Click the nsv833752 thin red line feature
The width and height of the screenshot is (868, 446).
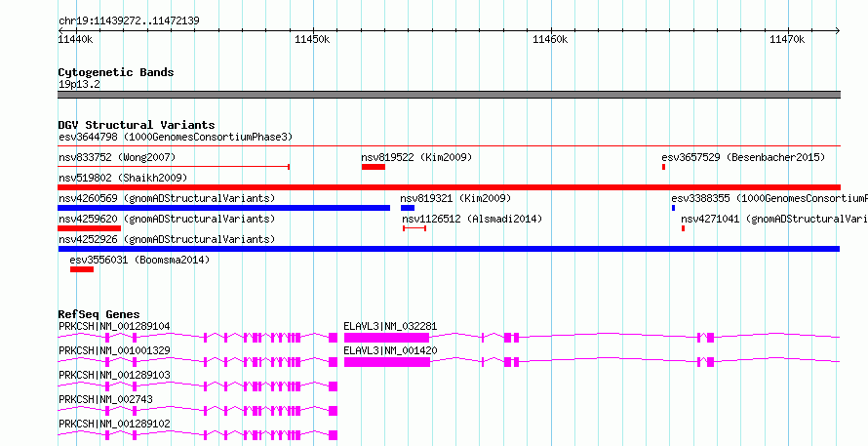pyautogui.click(x=174, y=167)
